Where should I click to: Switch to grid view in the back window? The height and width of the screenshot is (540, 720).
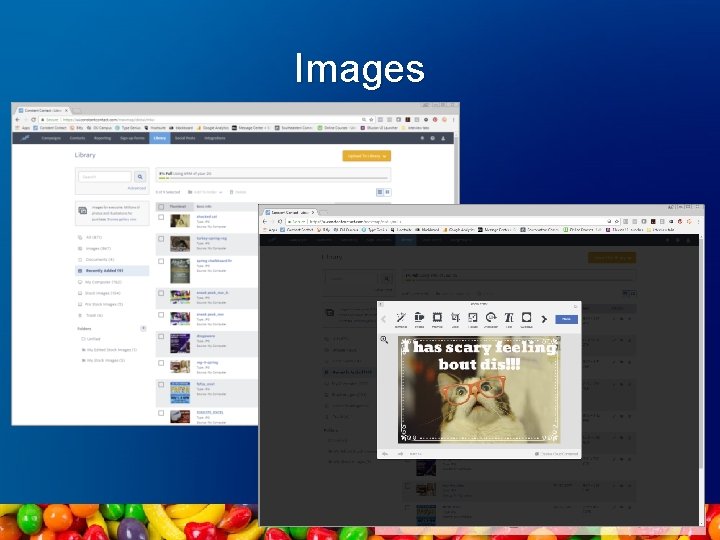pos(388,192)
